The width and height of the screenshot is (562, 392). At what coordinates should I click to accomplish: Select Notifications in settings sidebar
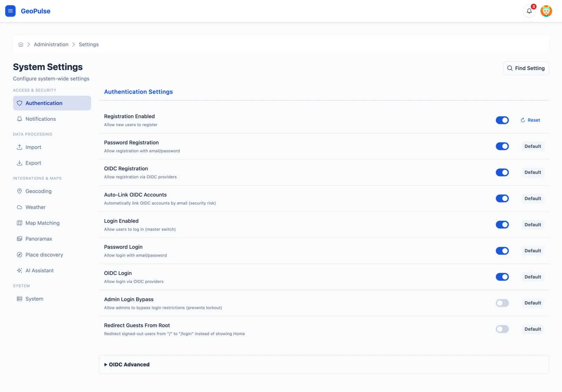pyautogui.click(x=52, y=119)
